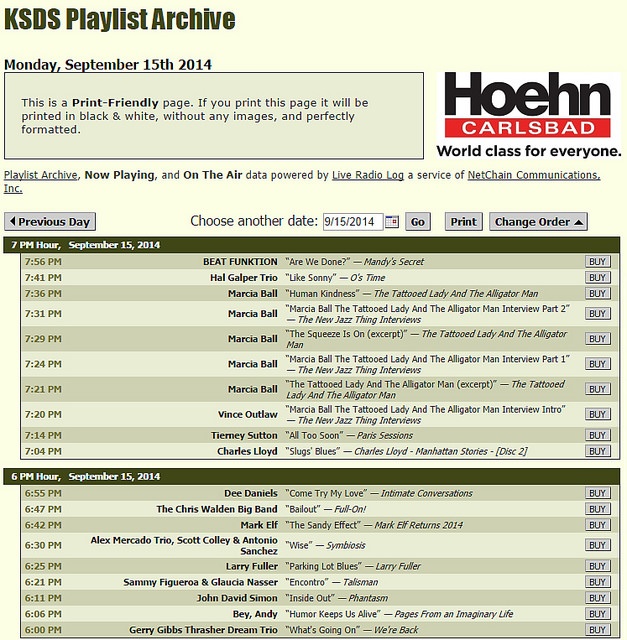Image resolution: width=627 pixels, height=640 pixels.
Task: Click the artist name BEAT FUNKTION
Action: coord(240,262)
